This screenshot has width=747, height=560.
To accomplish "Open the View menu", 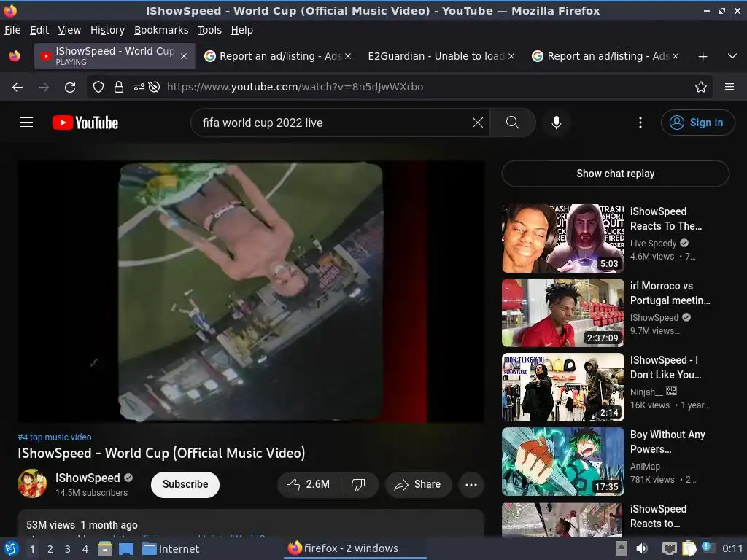I will pos(69,30).
